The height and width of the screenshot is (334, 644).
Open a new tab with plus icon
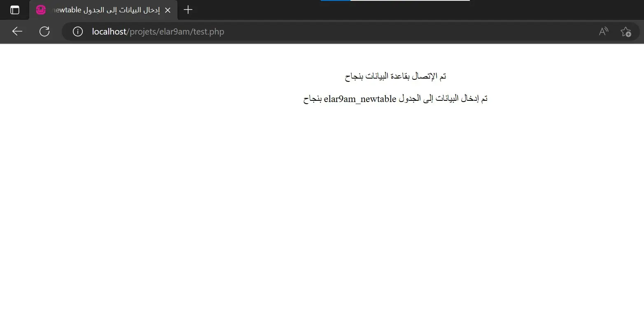pos(188,10)
